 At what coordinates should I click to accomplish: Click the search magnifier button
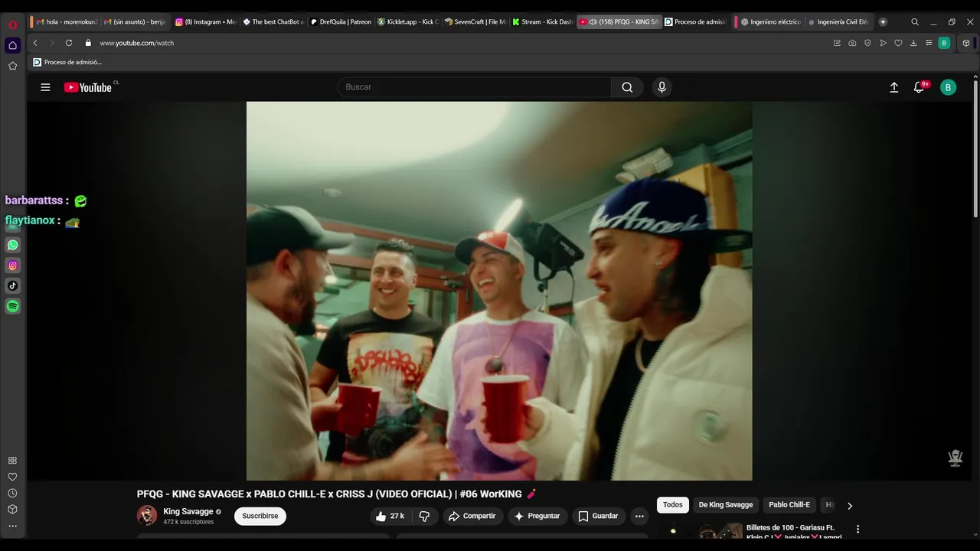click(x=627, y=87)
